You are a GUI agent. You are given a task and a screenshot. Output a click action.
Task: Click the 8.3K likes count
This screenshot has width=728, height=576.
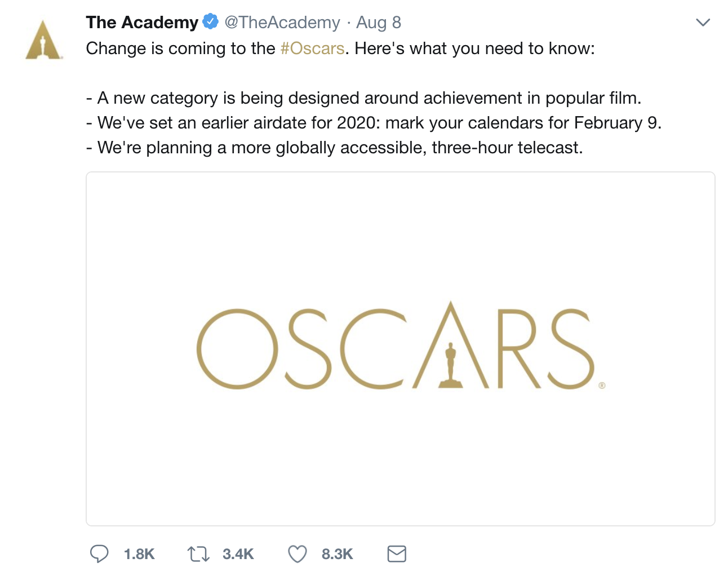click(x=336, y=554)
